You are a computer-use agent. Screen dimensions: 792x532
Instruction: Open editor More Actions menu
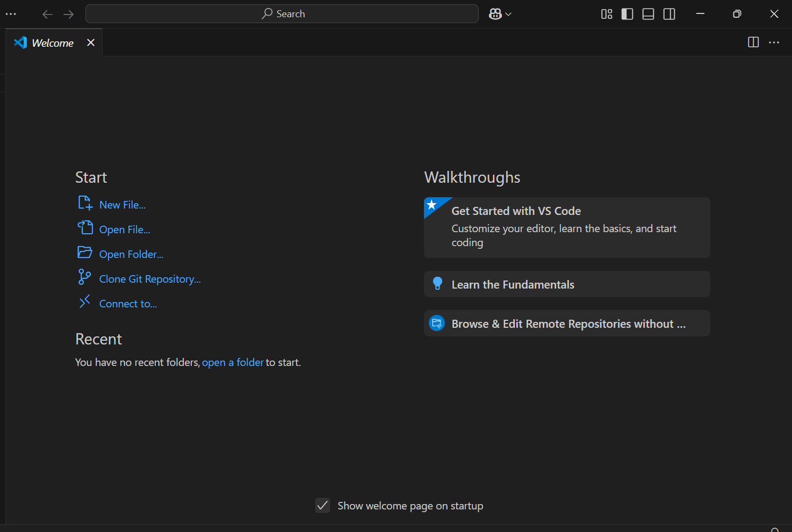(774, 42)
